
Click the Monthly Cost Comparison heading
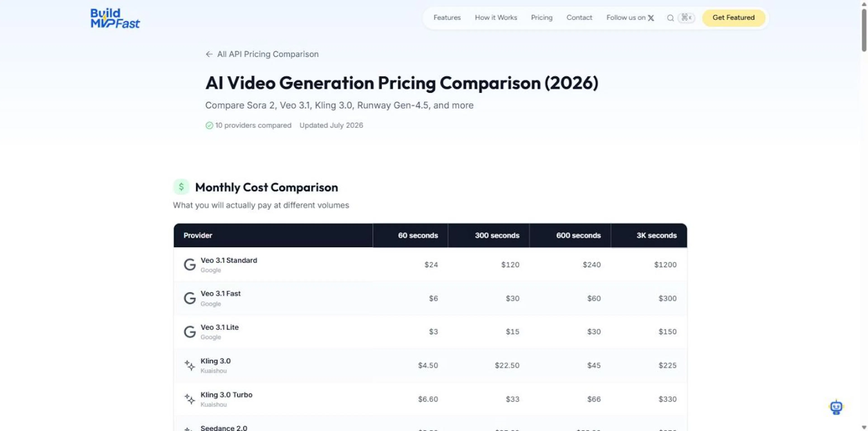pos(267,187)
